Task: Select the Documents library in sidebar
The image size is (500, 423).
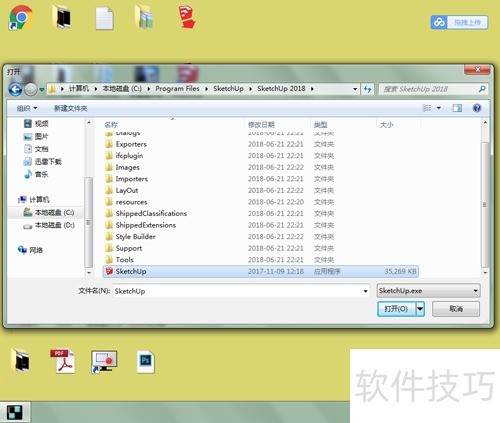Action: pyautogui.click(x=37, y=149)
